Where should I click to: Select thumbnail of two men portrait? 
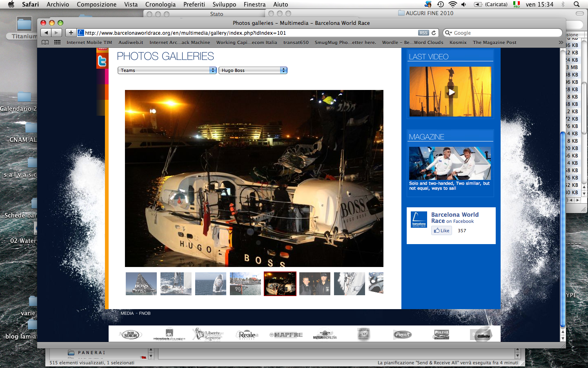pos(315,284)
